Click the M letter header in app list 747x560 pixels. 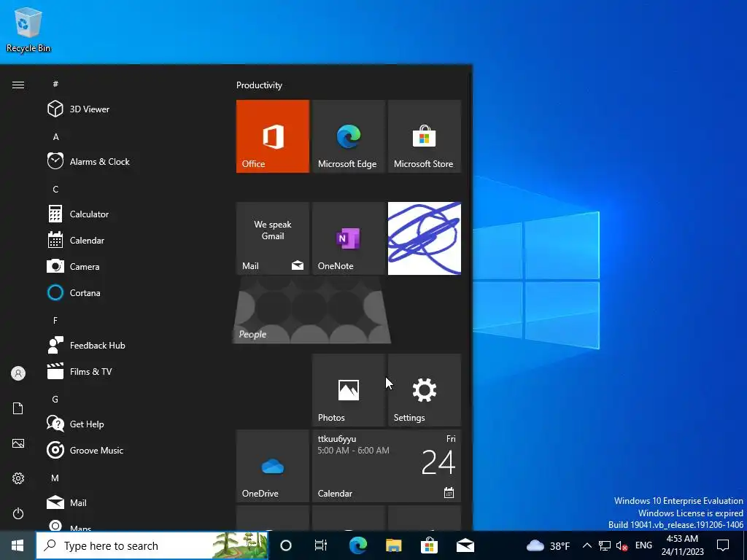55,478
